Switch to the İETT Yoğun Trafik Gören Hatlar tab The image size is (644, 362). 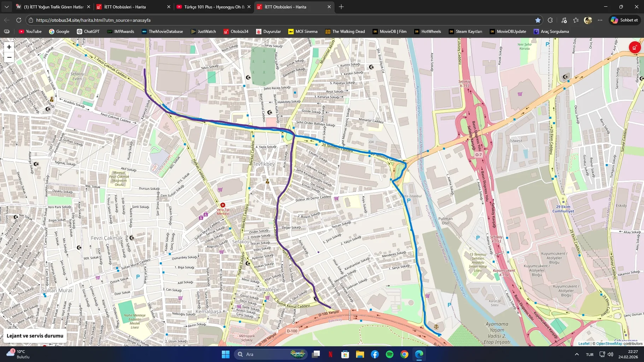coord(53,6)
